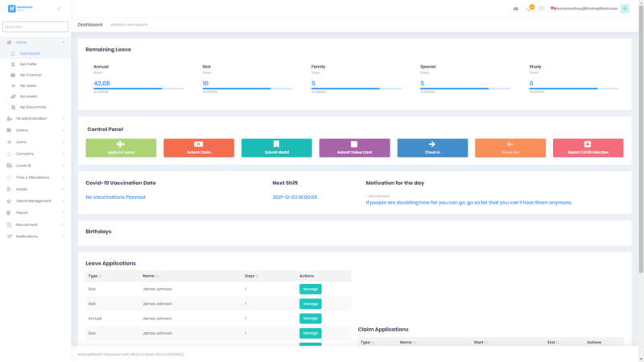Click the Annual leave progress bar

pos(138,88)
